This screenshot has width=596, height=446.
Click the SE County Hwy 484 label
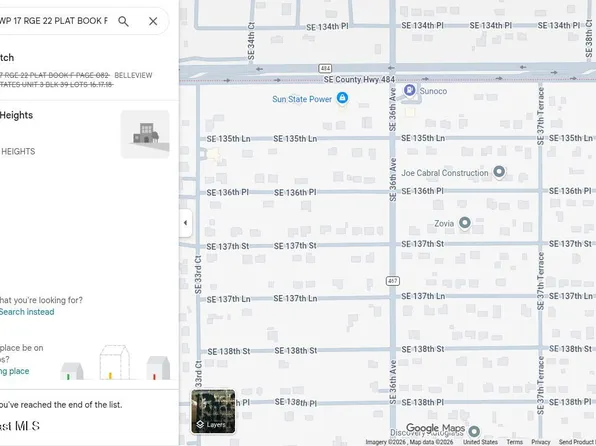[359, 79]
